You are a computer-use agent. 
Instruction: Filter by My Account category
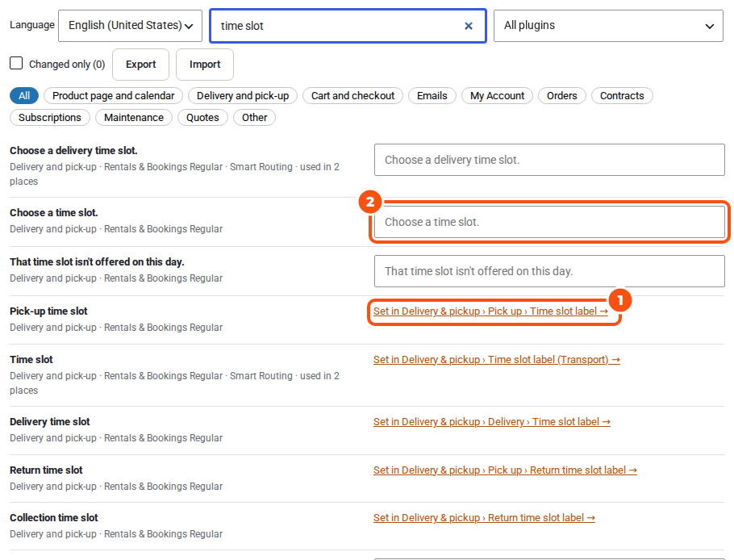click(497, 95)
